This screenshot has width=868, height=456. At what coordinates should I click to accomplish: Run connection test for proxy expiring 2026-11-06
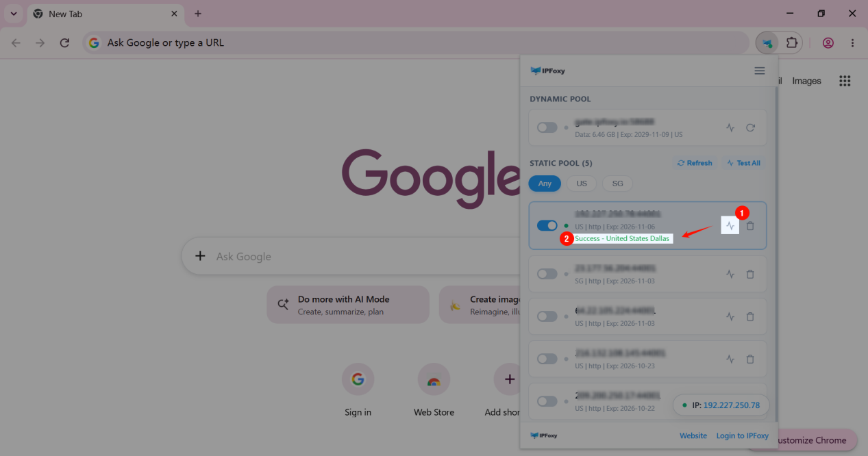click(x=730, y=225)
